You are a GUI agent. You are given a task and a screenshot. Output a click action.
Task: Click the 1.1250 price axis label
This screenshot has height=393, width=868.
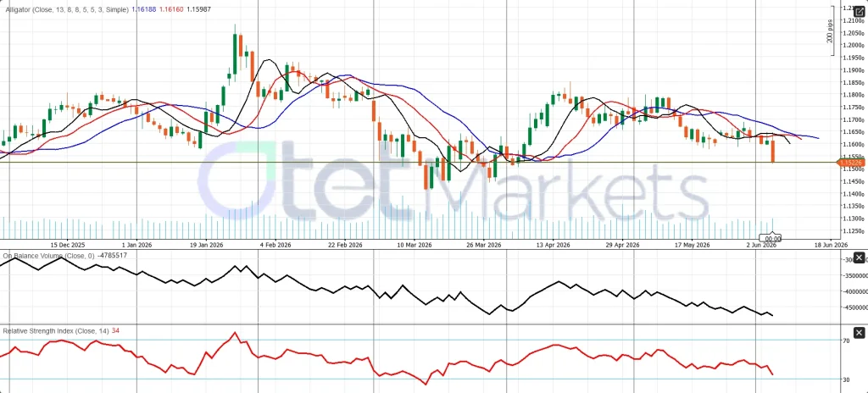click(854, 231)
